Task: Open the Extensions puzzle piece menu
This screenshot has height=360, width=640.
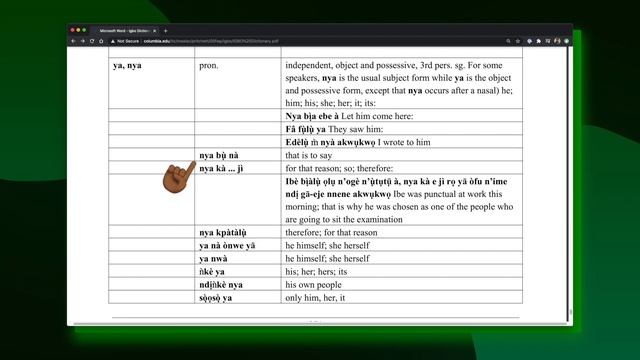Action: [x=538, y=41]
